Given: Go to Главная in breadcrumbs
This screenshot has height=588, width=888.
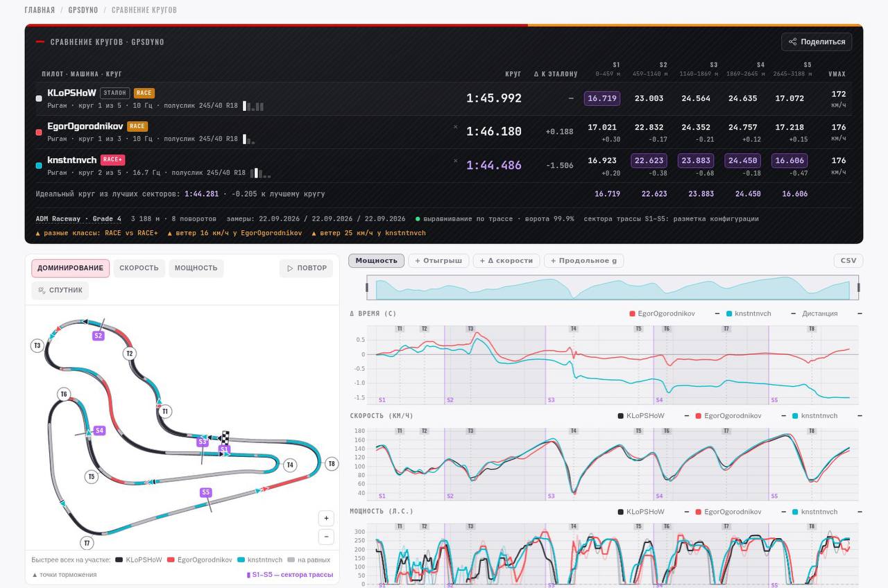Looking at the screenshot, I should pos(40,10).
